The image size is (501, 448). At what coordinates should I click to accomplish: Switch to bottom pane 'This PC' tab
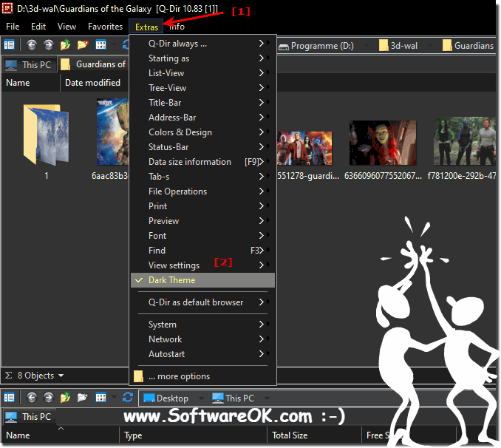click(30, 417)
